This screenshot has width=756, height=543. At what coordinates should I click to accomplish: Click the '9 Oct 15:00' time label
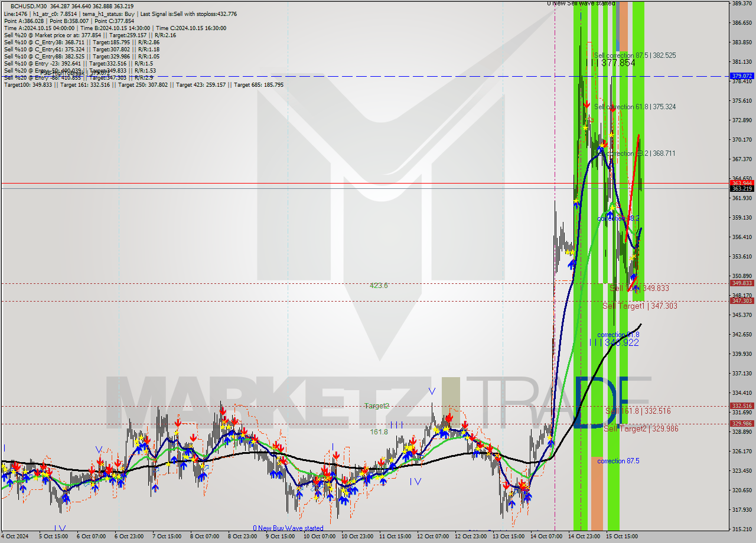click(x=279, y=537)
